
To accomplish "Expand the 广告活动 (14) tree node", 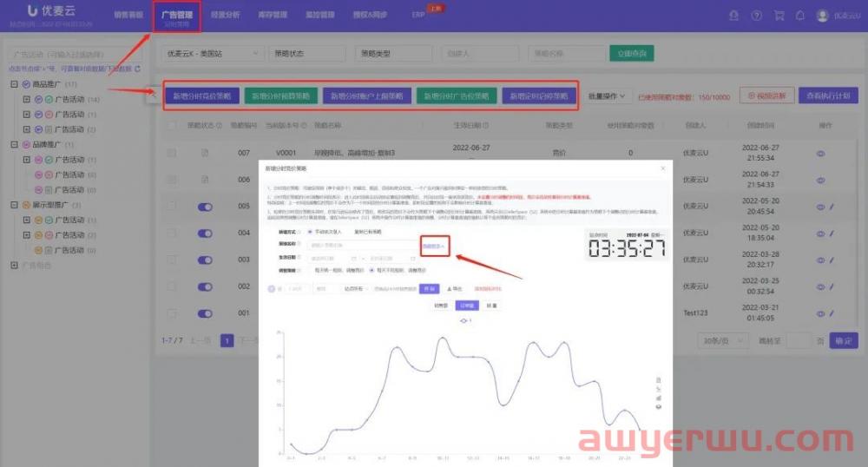I will (27, 100).
